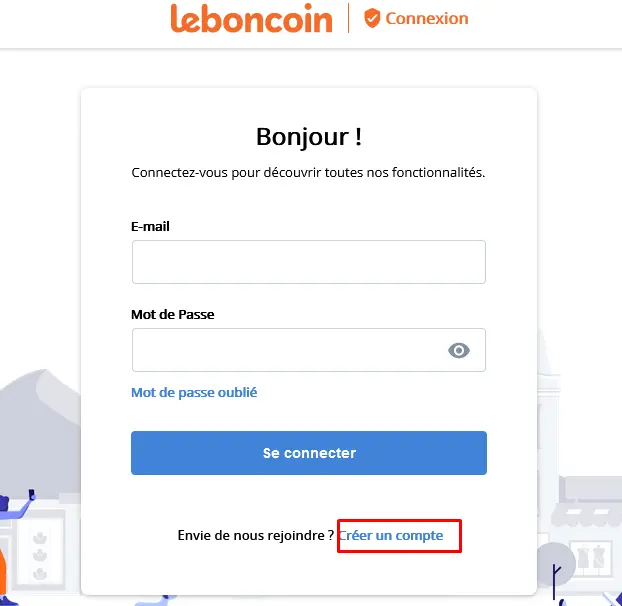
Task: Focus the E-mail input field
Action: 309,262
